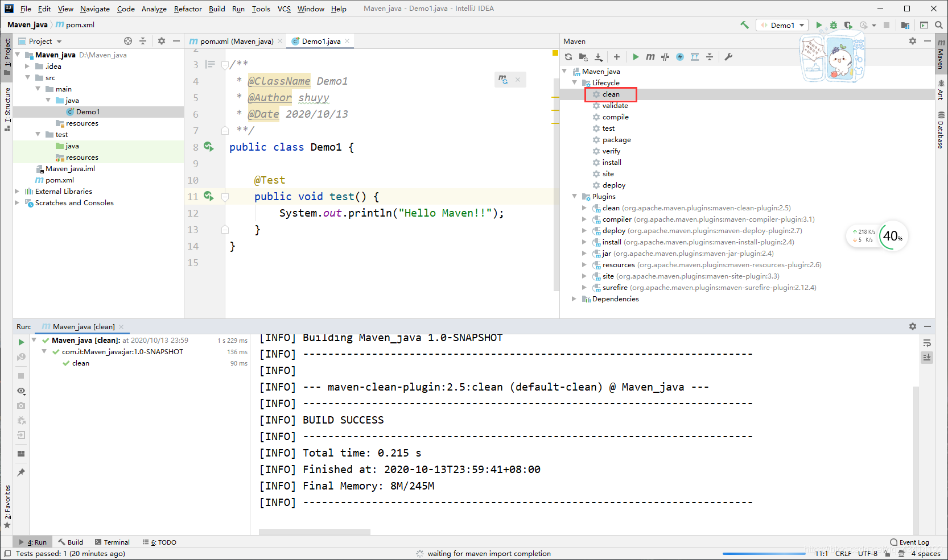948x560 pixels.
Task: Collapse the Lifecycle node in Maven tree
Action: (x=575, y=82)
